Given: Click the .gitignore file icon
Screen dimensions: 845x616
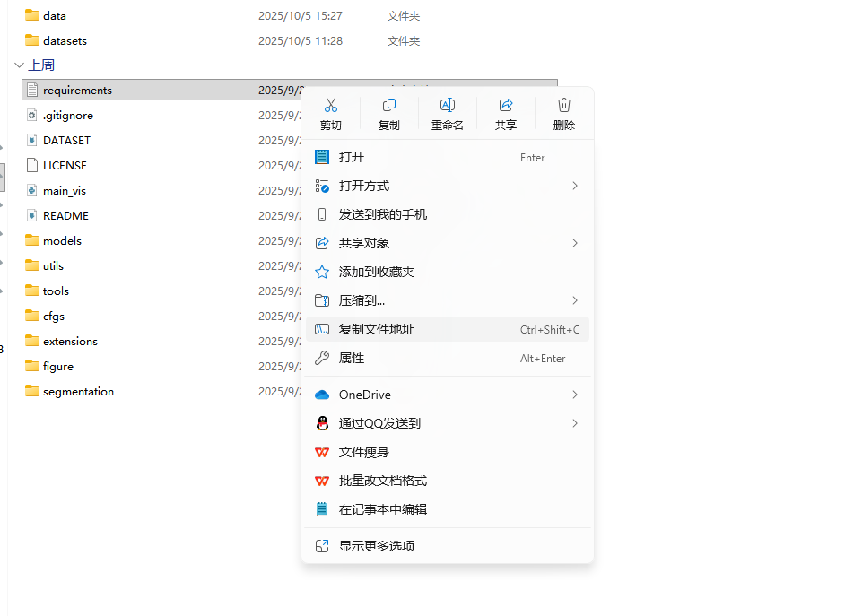Looking at the screenshot, I should 32,116.
